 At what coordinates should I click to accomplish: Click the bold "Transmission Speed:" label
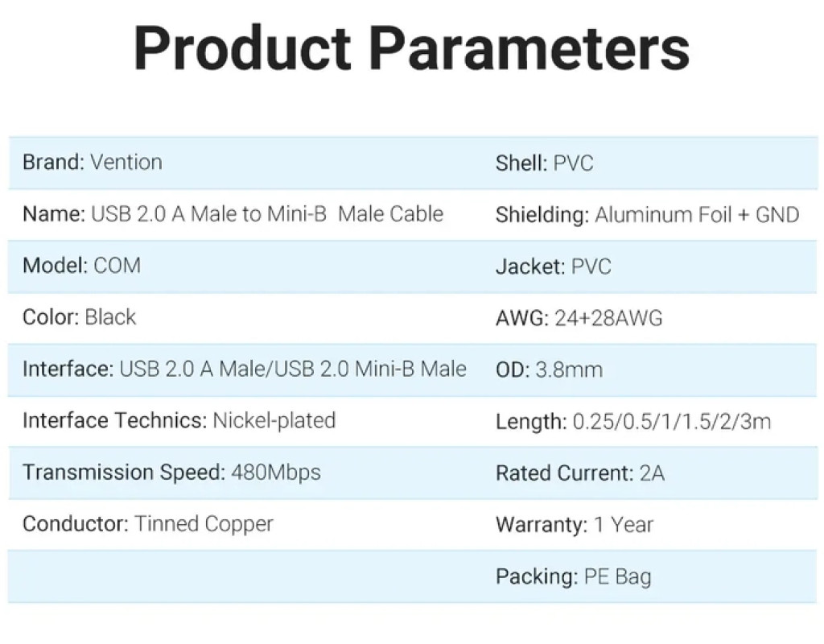coord(123,472)
